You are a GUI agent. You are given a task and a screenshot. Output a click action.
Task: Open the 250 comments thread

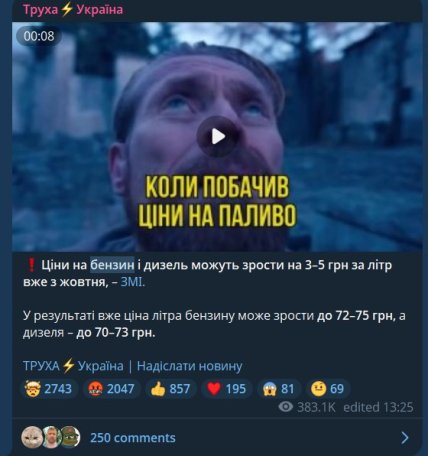133,438
